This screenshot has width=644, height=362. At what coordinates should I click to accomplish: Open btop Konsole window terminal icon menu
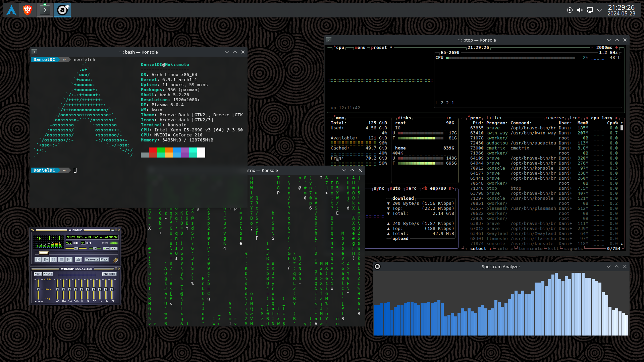pyautogui.click(x=329, y=40)
